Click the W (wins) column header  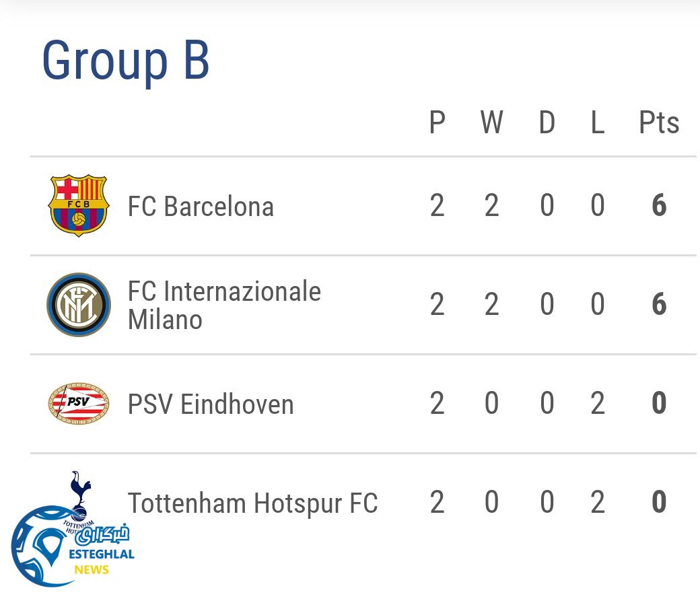click(x=492, y=123)
